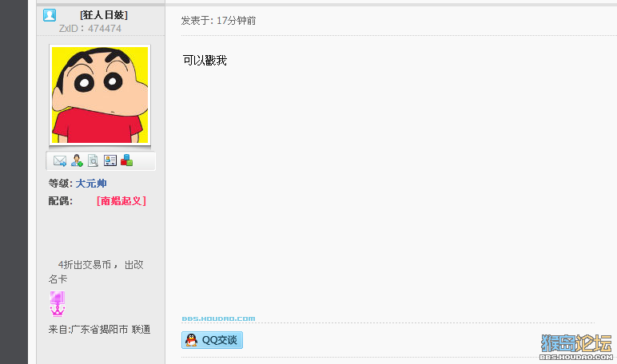Click the send message envelope icon
617x364 pixels.
coord(60,160)
